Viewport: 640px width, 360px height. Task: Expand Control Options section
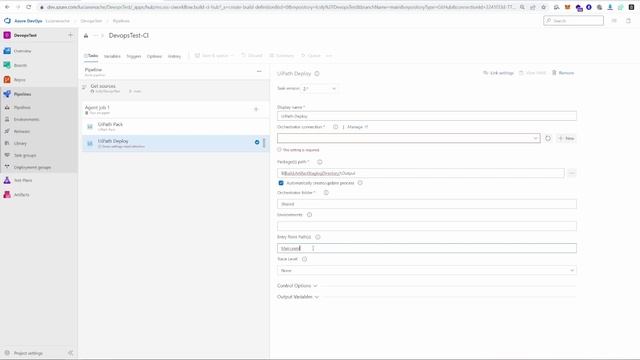tap(297, 286)
